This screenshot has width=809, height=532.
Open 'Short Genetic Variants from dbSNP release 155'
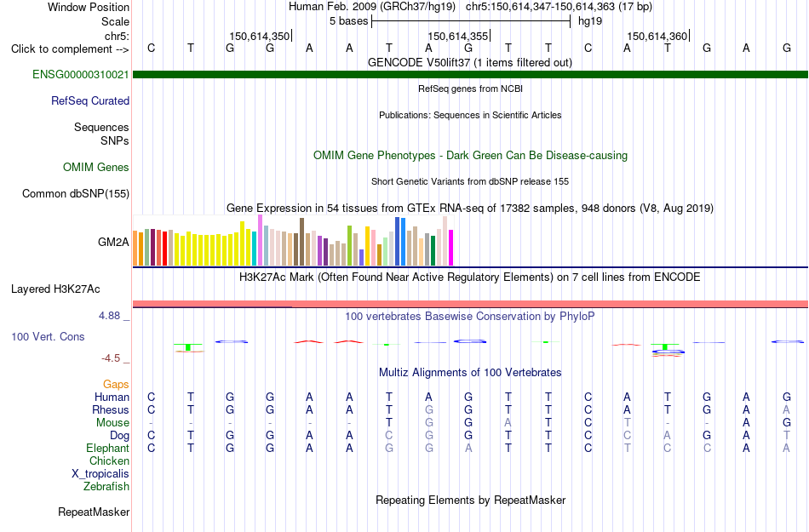pyautogui.click(x=470, y=181)
